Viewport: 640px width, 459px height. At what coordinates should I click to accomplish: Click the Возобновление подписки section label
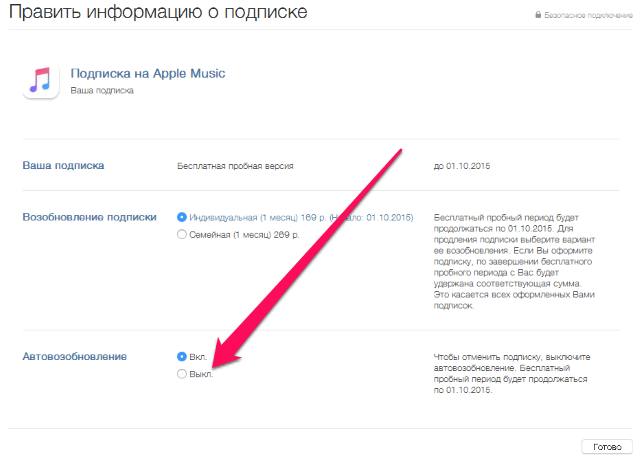pos(90,217)
